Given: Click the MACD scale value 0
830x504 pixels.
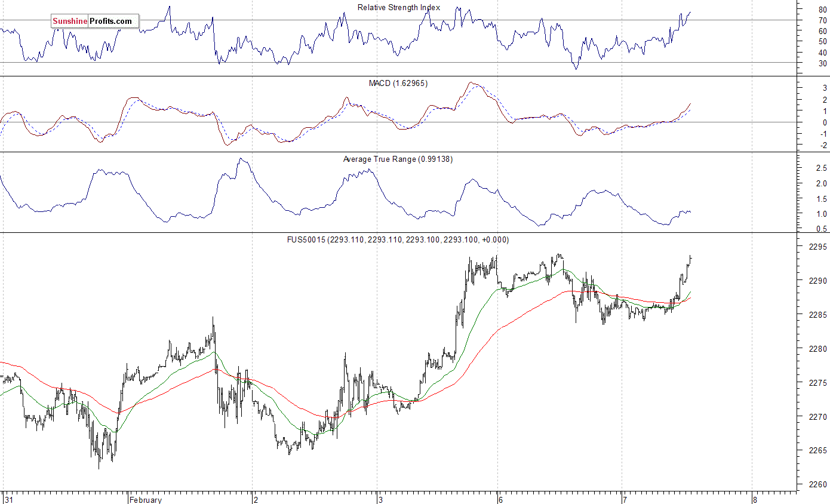Looking at the screenshot, I should [x=825, y=122].
